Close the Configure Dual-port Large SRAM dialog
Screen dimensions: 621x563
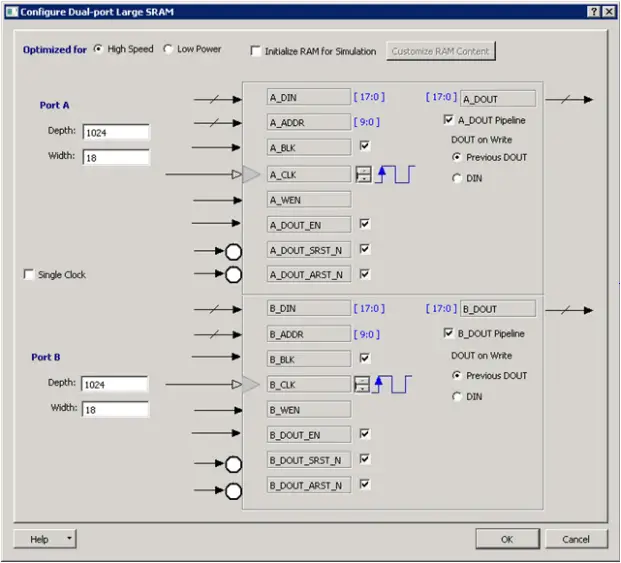(609, 11)
